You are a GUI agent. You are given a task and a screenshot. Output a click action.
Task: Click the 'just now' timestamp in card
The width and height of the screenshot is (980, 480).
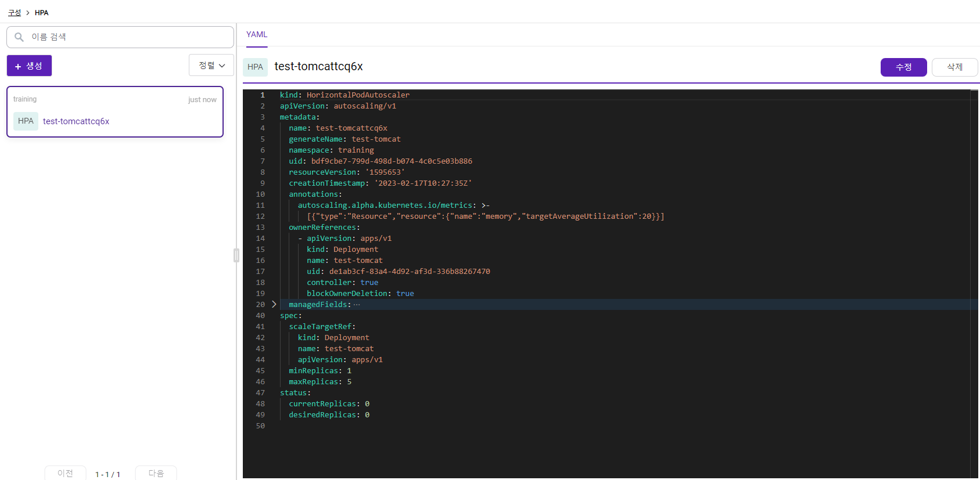202,100
